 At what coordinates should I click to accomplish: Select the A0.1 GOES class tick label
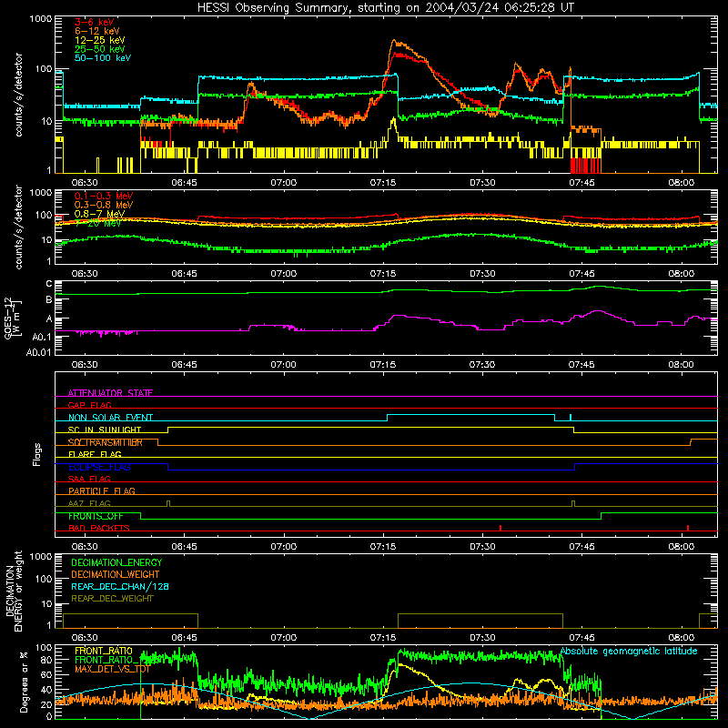click(x=41, y=337)
